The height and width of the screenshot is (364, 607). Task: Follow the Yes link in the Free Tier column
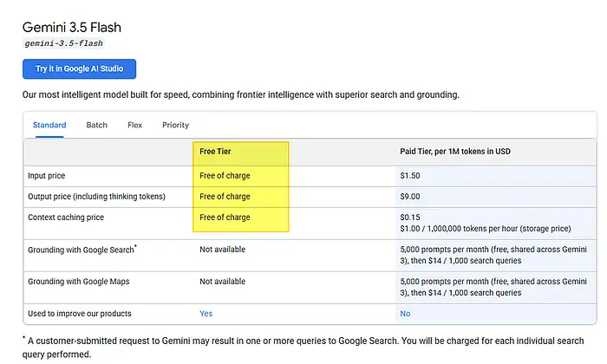(x=206, y=314)
